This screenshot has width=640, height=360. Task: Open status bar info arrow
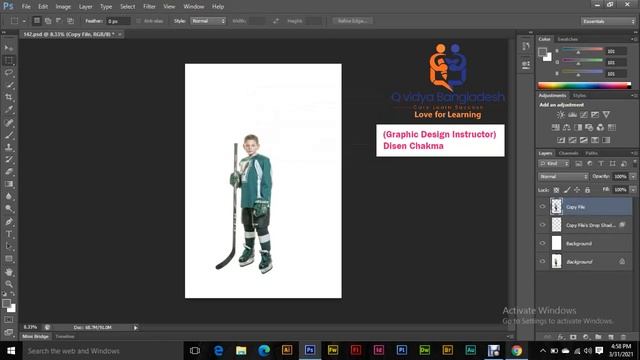tap(136, 327)
